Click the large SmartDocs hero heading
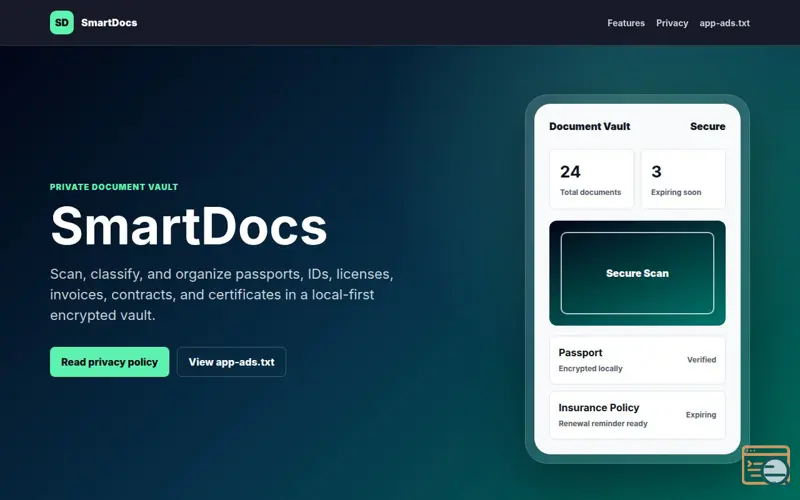This screenshot has width=800, height=500. [189, 226]
